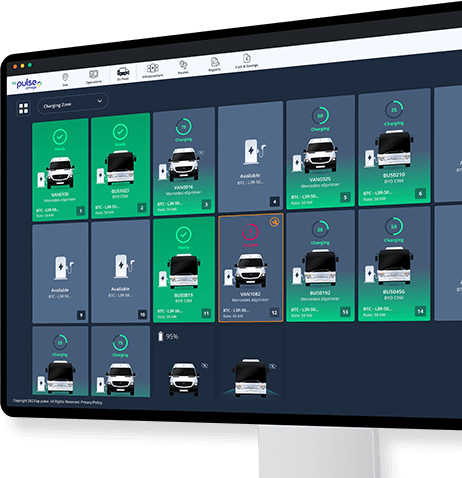Toggle eye icon beside uncharged bus
462x478 pixels.
[273, 366]
